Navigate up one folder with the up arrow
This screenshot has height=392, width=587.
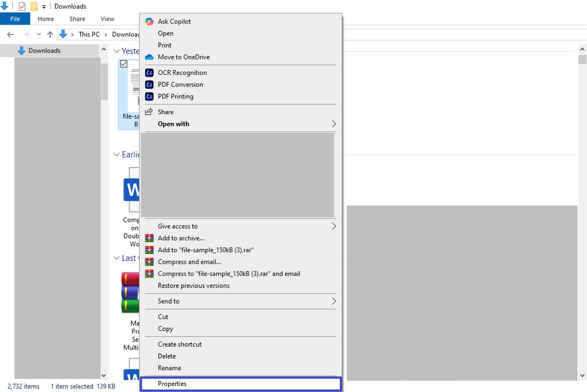click(50, 34)
